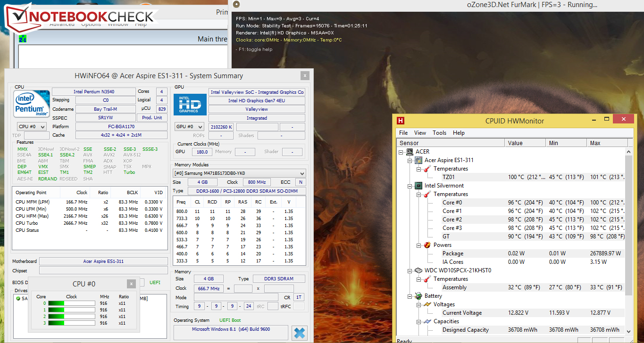Open the CPU #0 selector dropdown in HWiNFO64
This screenshot has width=644, height=343.
32,127
